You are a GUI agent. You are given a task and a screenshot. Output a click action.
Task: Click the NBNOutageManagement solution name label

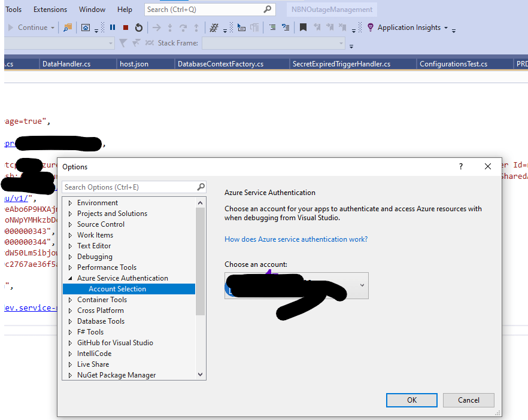point(332,10)
